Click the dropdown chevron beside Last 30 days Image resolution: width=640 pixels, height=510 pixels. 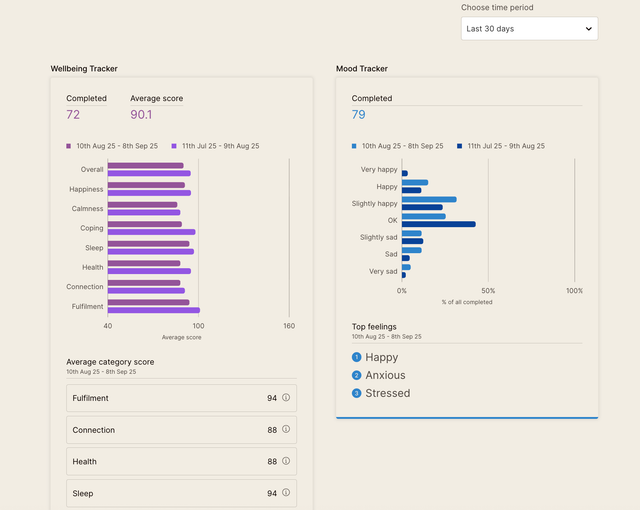587,29
